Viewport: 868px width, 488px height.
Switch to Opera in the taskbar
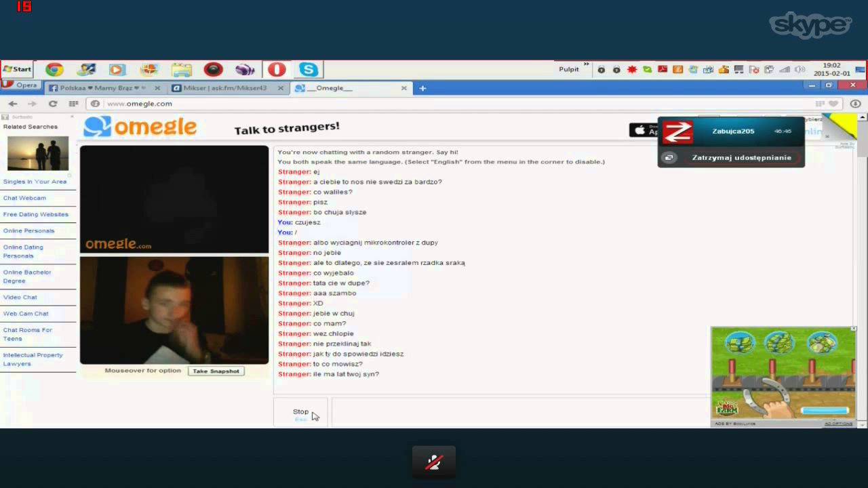[277, 69]
